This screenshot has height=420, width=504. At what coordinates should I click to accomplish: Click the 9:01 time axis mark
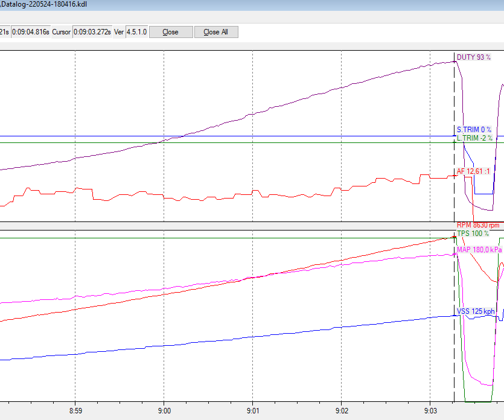[x=252, y=410]
